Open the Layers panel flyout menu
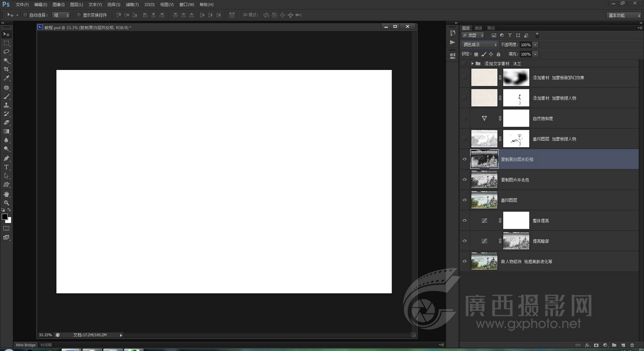This screenshot has height=351, width=644. [x=640, y=28]
